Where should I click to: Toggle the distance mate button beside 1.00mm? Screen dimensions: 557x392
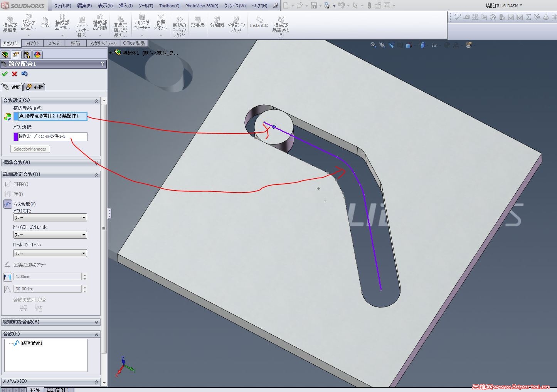tap(8, 277)
